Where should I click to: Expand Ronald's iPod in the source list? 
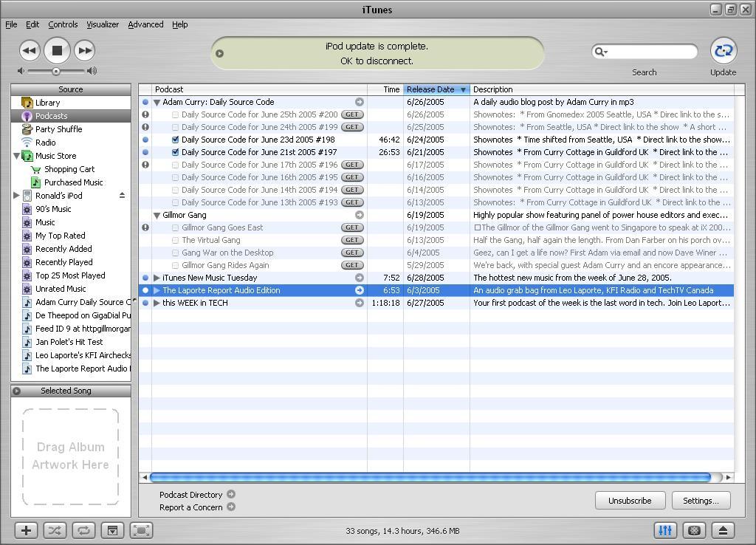click(x=16, y=196)
